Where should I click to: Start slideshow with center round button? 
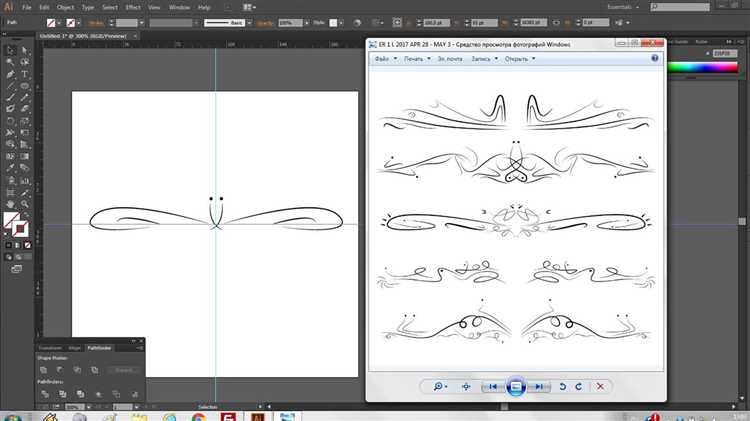(516, 387)
